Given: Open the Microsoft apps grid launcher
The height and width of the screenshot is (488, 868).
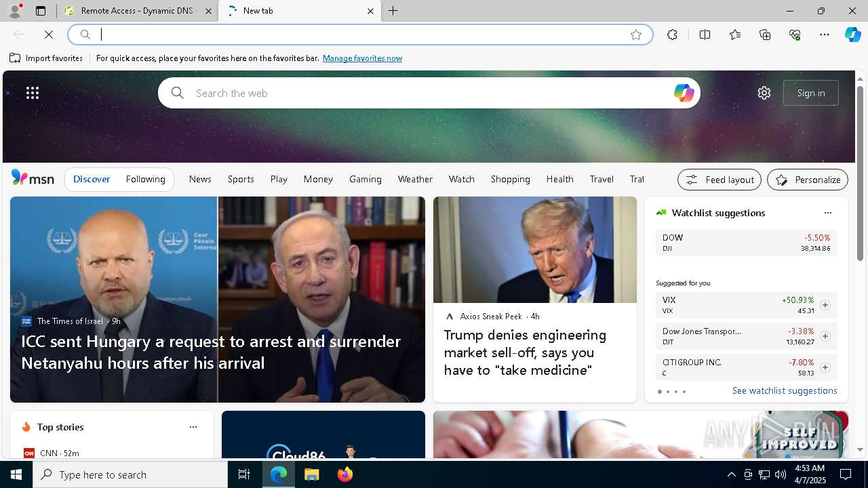Looking at the screenshot, I should [33, 93].
